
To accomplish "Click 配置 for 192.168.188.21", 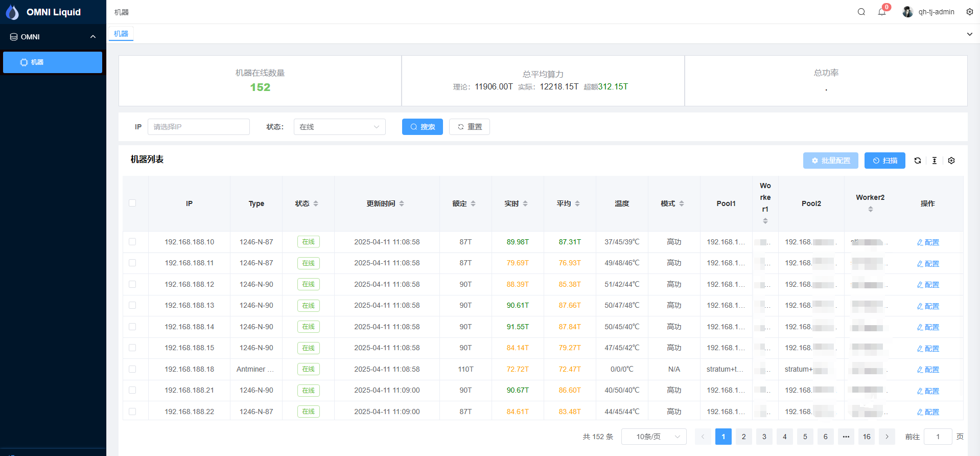I will point(928,391).
